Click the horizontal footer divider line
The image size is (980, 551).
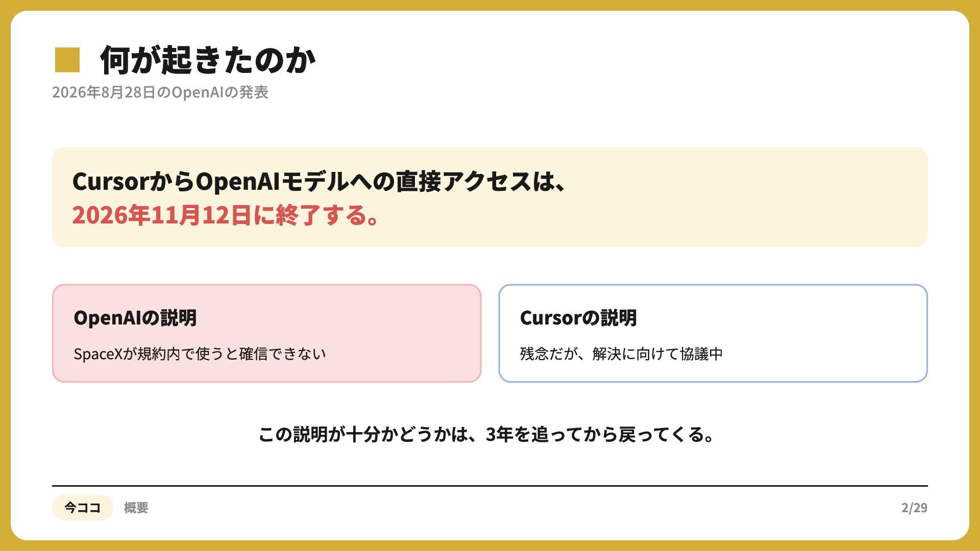[490, 486]
